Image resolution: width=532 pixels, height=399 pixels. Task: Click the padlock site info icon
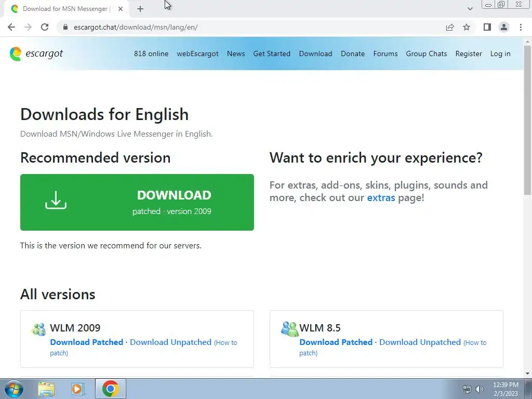65,27
